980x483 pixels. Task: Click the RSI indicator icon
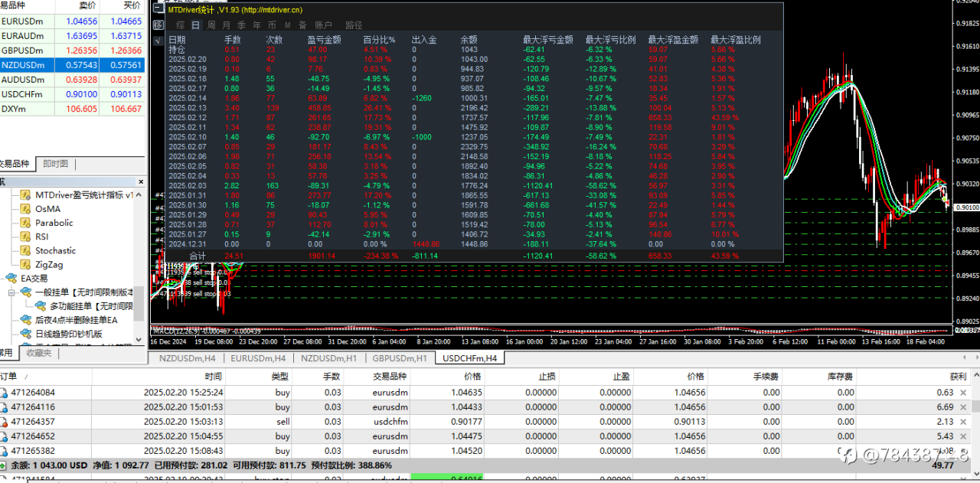point(25,237)
